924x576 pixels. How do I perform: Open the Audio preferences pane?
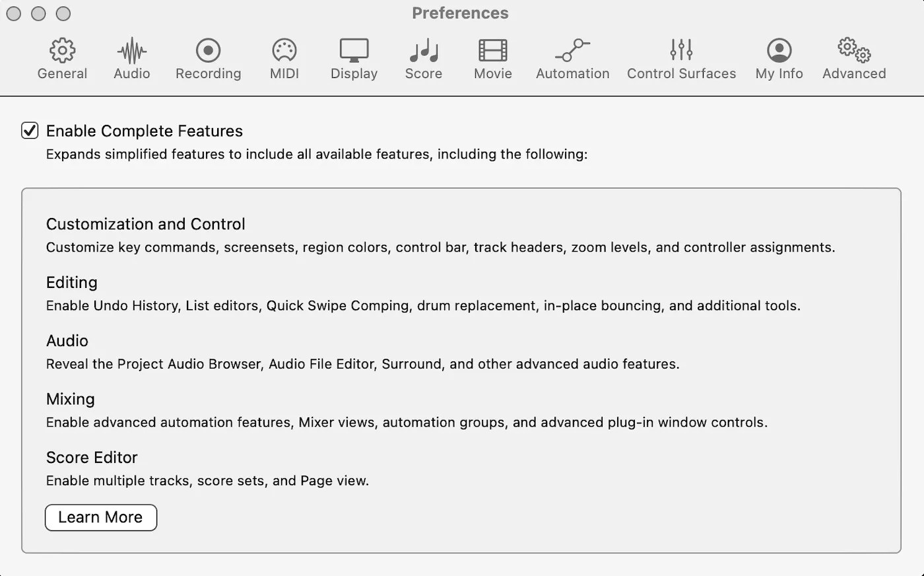pyautogui.click(x=131, y=58)
